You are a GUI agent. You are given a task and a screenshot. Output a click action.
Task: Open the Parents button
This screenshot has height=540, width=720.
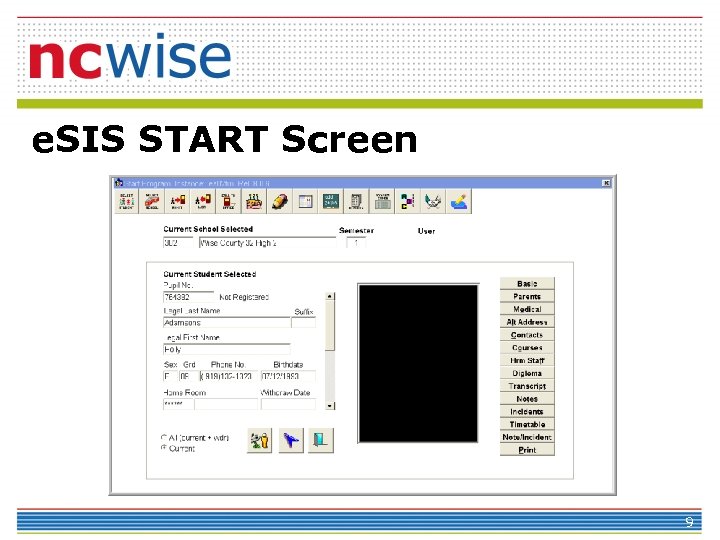coord(527,297)
